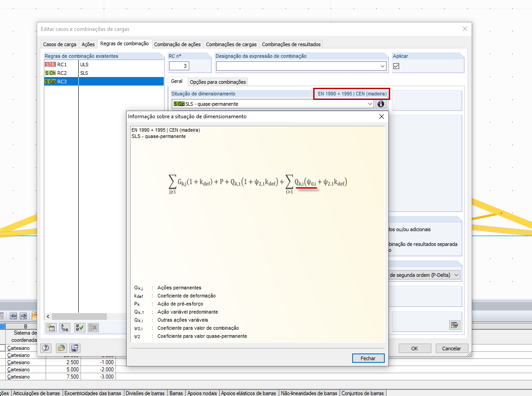This screenshot has height=396, width=532.
Task: Click the rules list horizontal scrollbar thumb
Action: (x=79, y=317)
